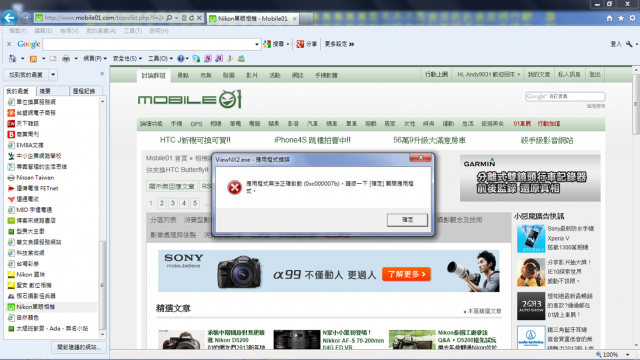Screen dimensions: 640x360
Task: Open the HTC J link
Action: (x=195, y=140)
